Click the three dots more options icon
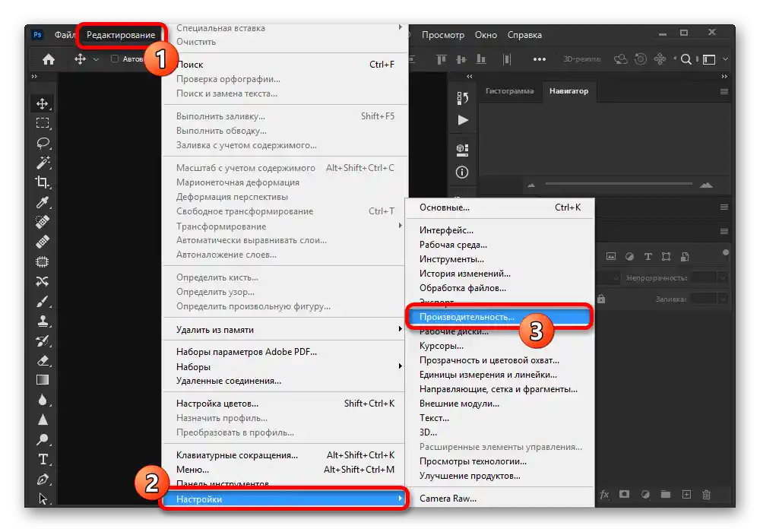Viewport: 760px width, 532px height. point(540,59)
